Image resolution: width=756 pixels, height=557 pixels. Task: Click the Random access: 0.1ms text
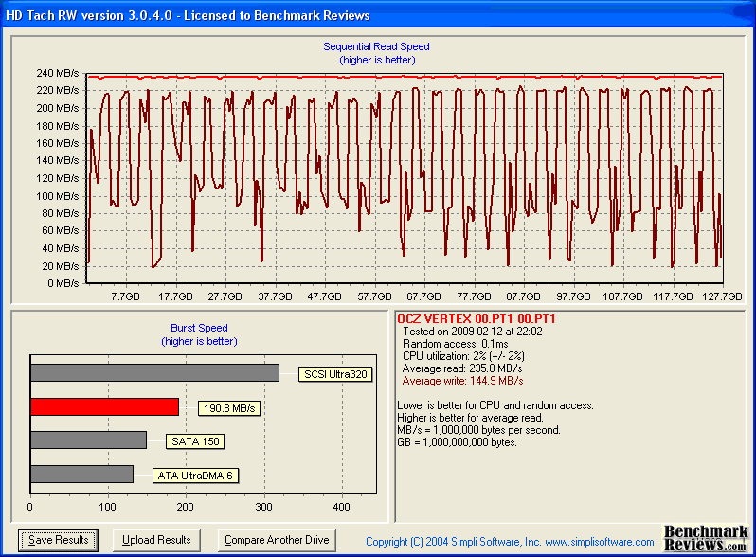pos(456,344)
